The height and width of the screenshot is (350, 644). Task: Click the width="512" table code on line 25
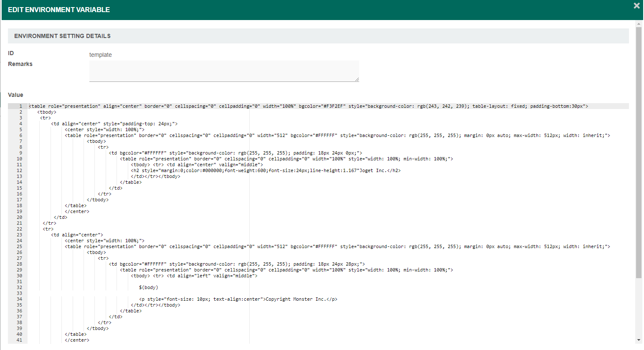[x=337, y=246]
